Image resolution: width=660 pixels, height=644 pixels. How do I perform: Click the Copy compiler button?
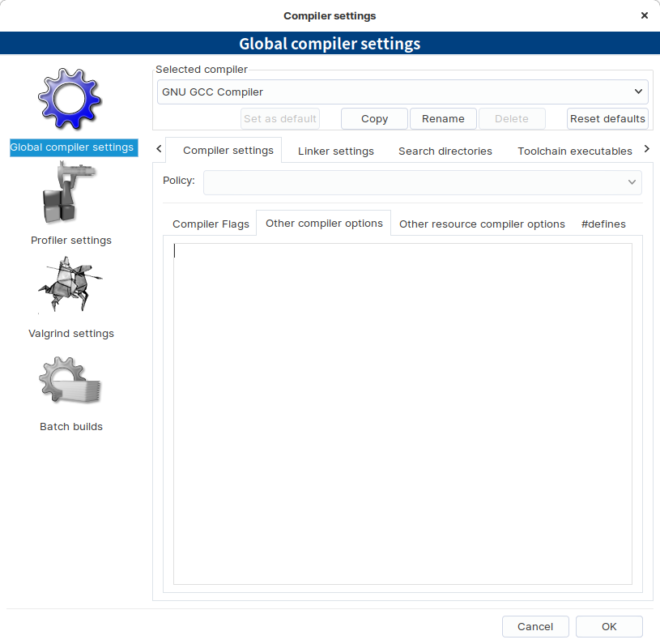(x=374, y=119)
